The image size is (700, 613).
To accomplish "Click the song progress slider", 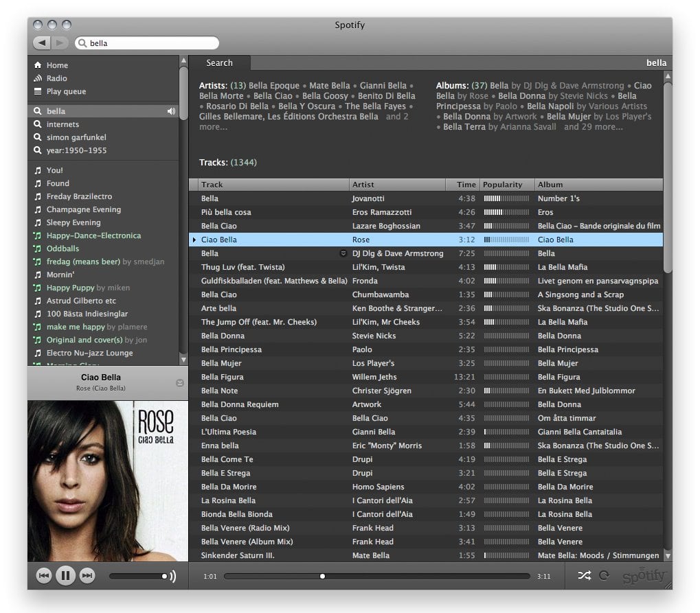I will (376, 577).
